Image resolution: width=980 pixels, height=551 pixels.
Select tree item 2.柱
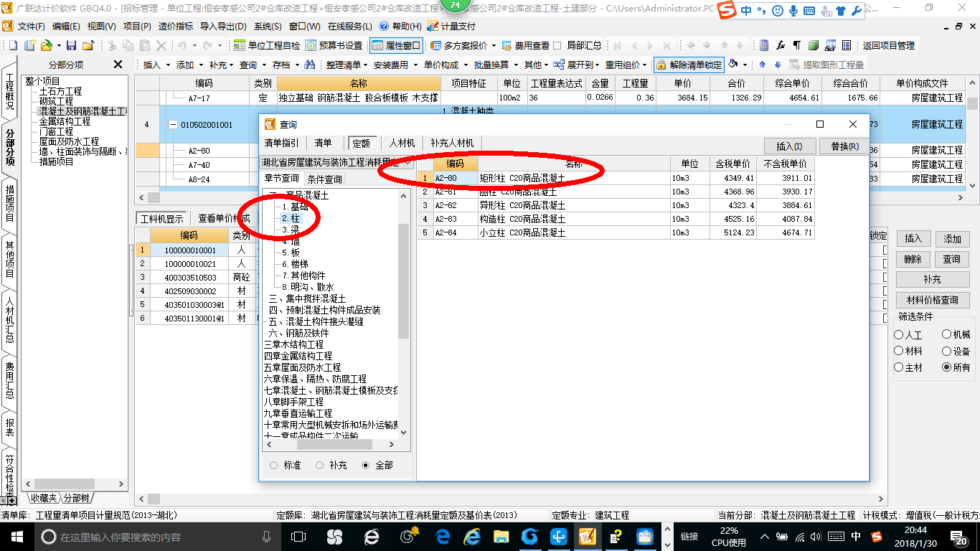click(291, 218)
